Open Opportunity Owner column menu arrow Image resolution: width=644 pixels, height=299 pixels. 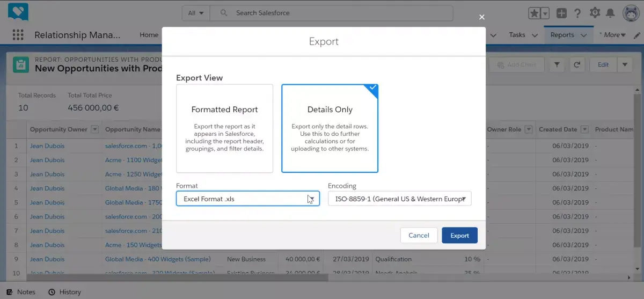point(95,129)
